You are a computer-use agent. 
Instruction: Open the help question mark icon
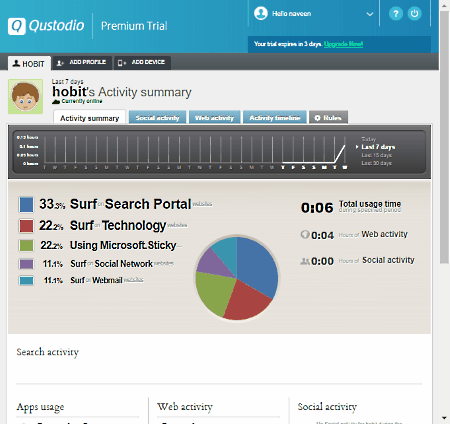click(x=396, y=14)
